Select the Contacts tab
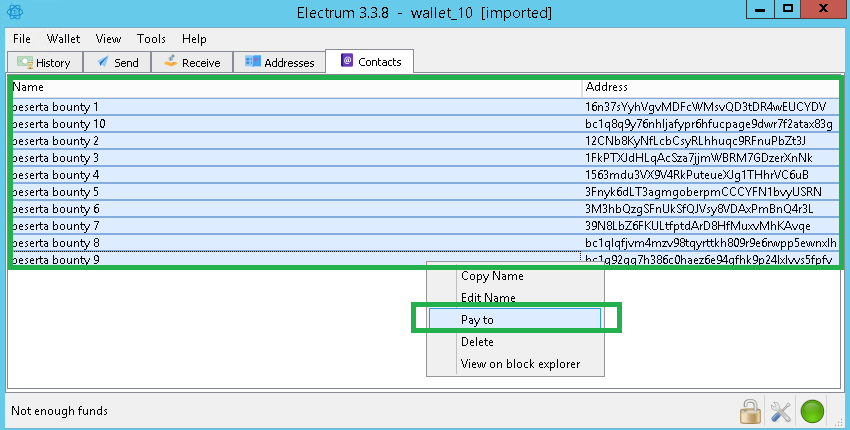Screen dimensions: 850x430 pos(370,61)
